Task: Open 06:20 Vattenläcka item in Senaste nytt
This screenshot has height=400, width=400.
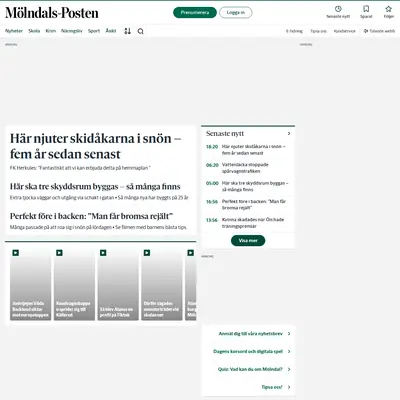Action: click(247, 168)
